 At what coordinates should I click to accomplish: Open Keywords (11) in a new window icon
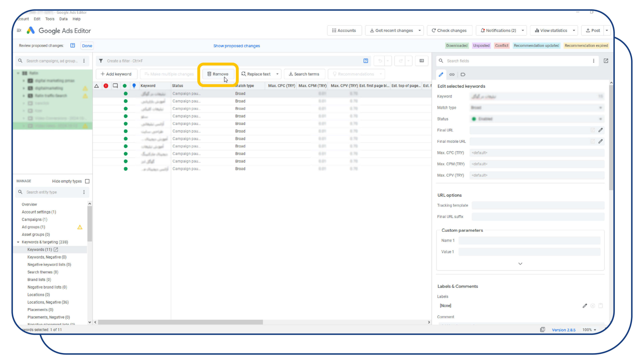tap(56, 250)
